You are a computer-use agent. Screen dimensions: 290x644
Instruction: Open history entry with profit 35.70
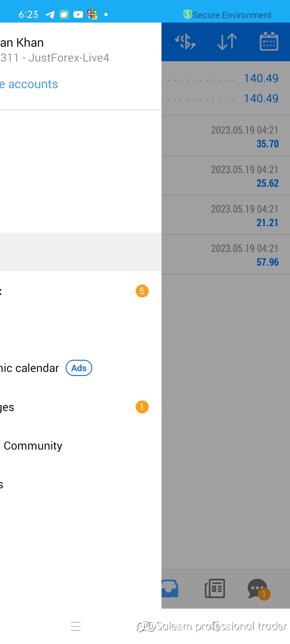click(226, 136)
